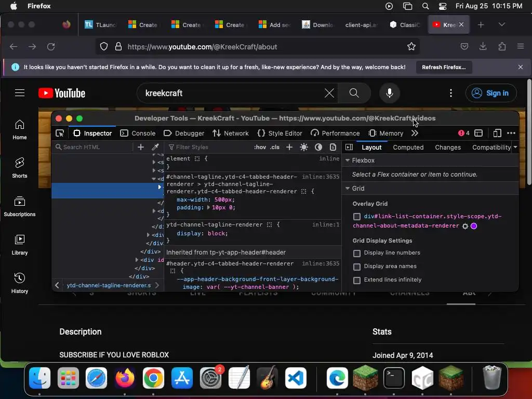
Task: Open the YouTube hamburger guide menu
Action: pyautogui.click(x=20, y=93)
